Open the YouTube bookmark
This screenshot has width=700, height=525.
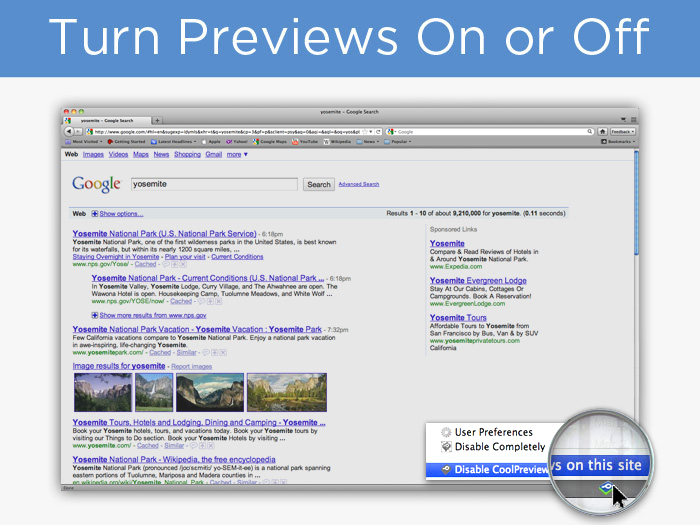tap(305, 142)
